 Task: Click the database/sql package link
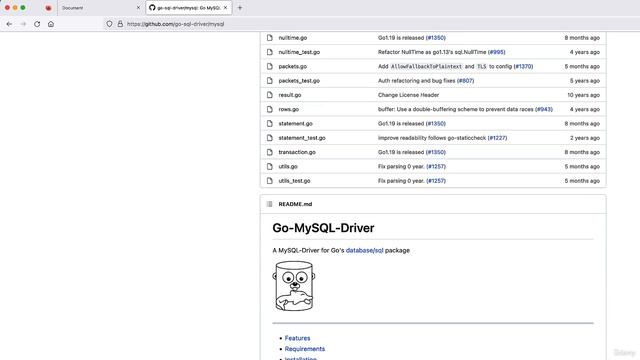(x=364, y=250)
